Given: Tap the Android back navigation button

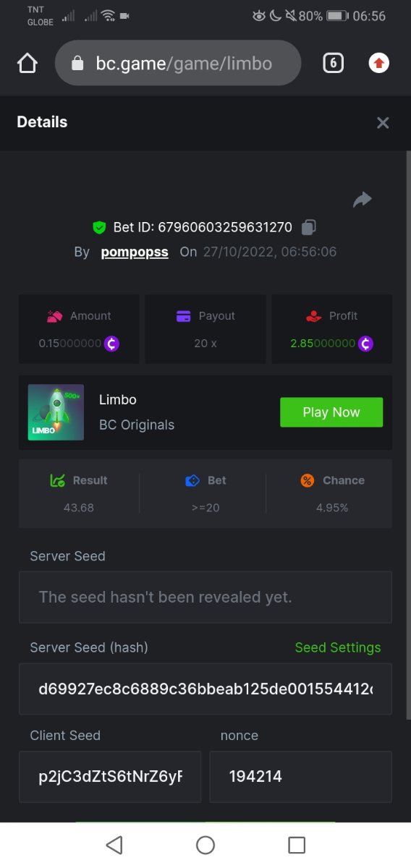Looking at the screenshot, I should [x=114, y=845].
